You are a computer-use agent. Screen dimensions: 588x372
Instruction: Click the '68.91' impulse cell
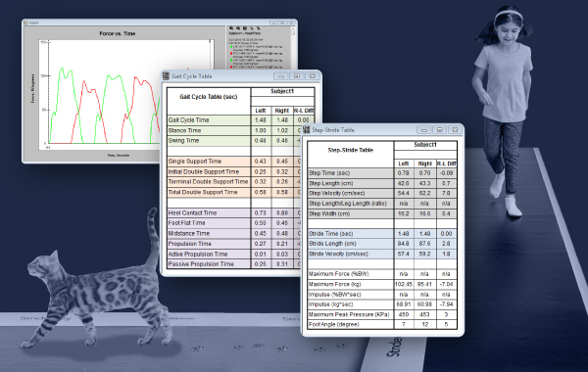pyautogui.click(x=404, y=304)
